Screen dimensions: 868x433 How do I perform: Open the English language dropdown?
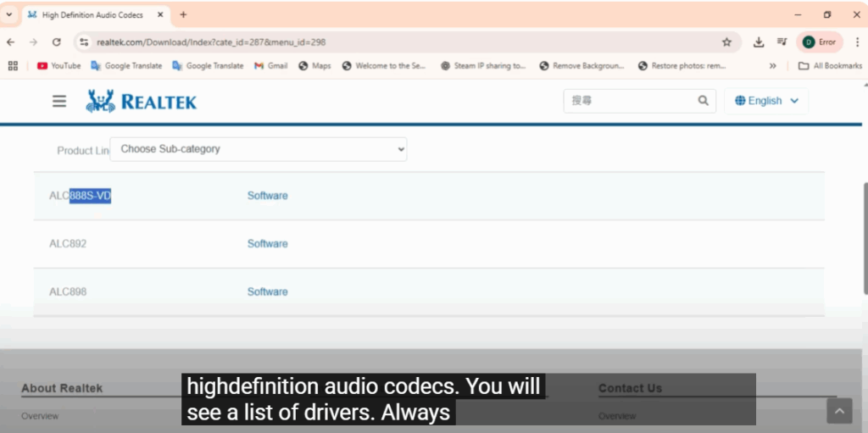click(766, 101)
